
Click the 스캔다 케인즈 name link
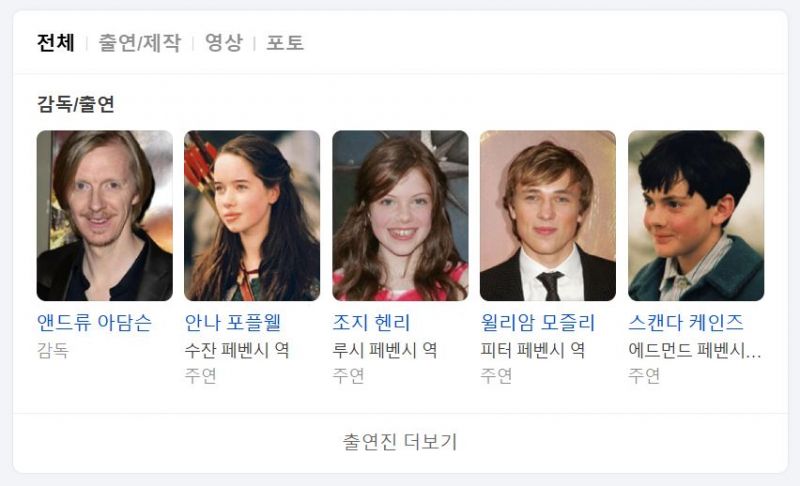(x=686, y=322)
